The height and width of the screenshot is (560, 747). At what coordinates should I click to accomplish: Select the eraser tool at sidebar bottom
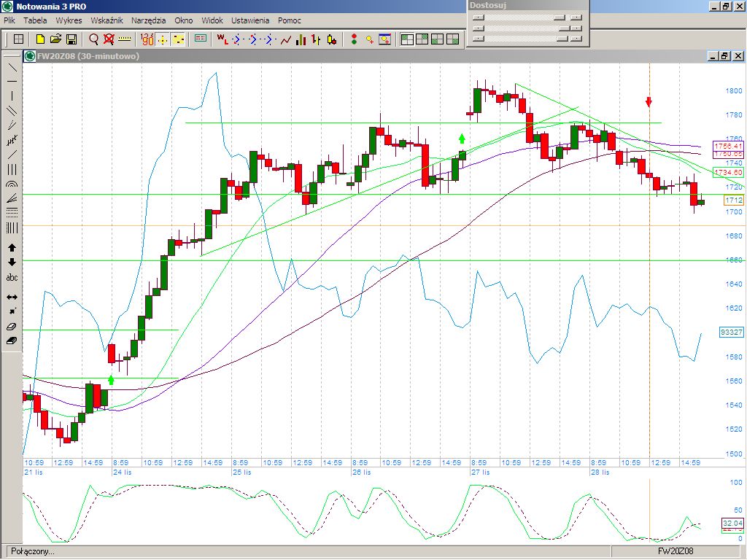12,340
